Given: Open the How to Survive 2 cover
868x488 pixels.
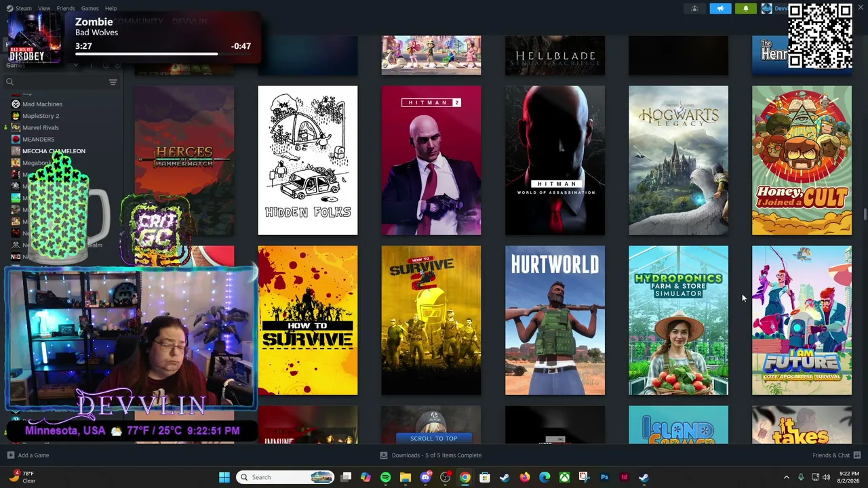Looking at the screenshot, I should coord(431,320).
